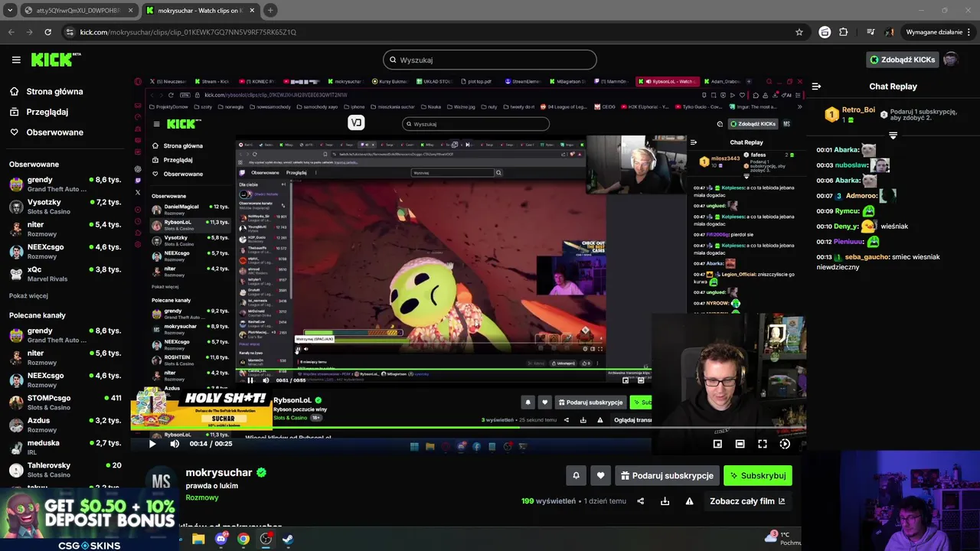Click nuboslaw username in chat replay
Viewport: 980px width, 551px height.
851,165
